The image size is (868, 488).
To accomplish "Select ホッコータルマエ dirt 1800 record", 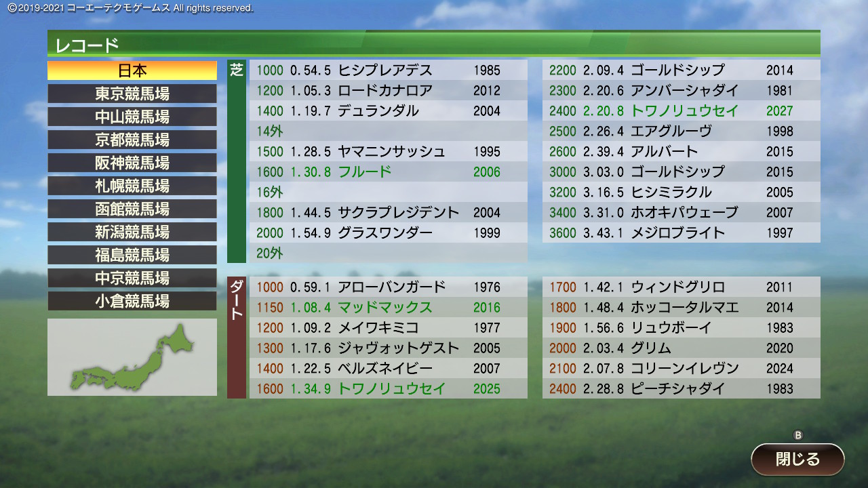I will tap(682, 307).
